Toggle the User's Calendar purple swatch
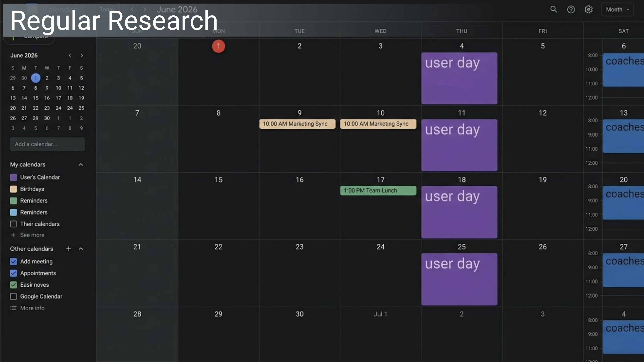 coord(14,177)
